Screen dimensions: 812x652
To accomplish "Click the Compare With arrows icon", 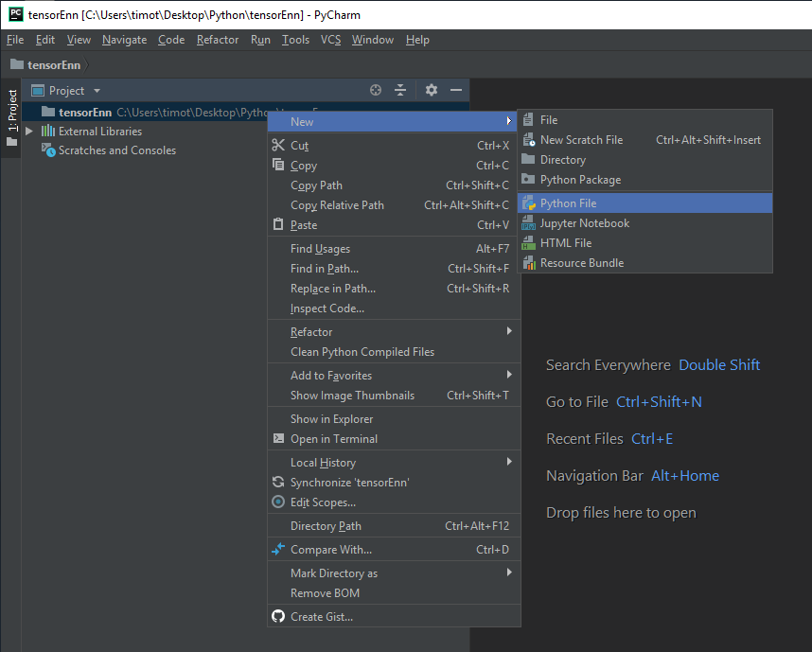I will (278, 549).
